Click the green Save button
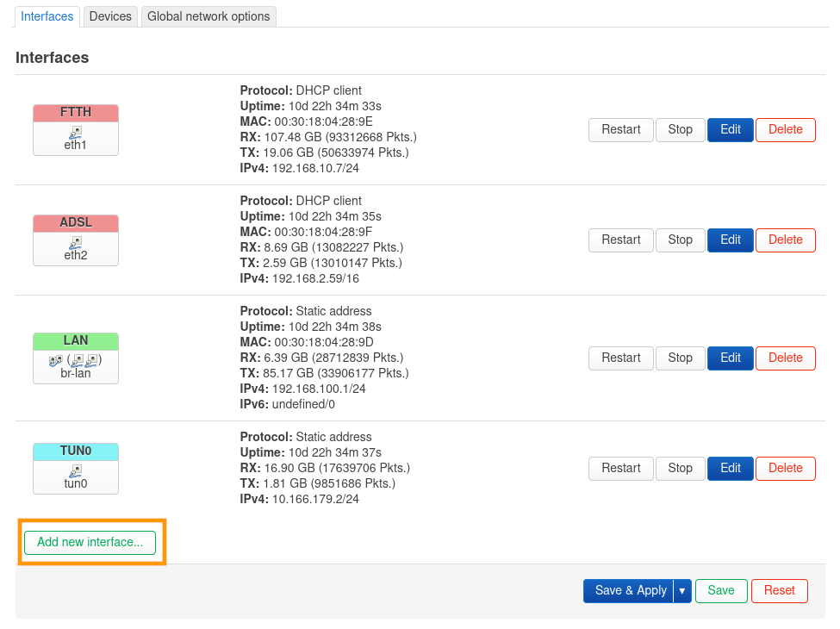 pyautogui.click(x=721, y=590)
